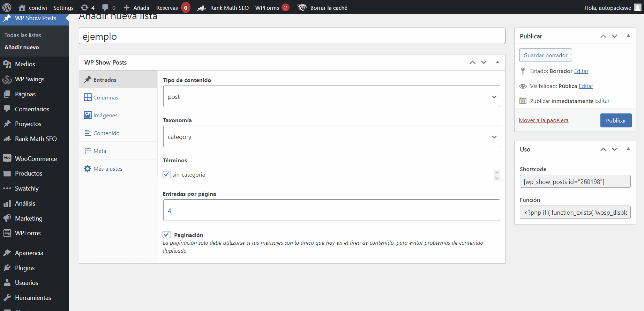This screenshot has height=311, width=644.
Task: Click the Rank Math SEO sidebar icon
Action: pos(7,139)
